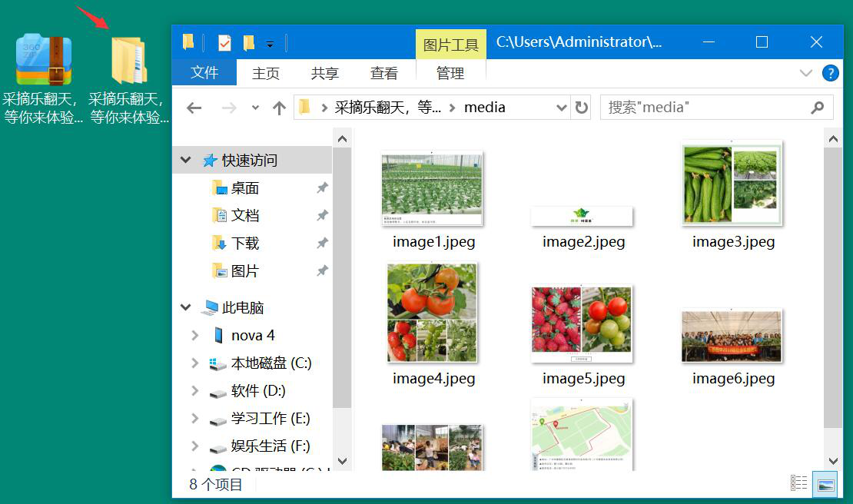853x504 pixels.
Task: Open the Customize Quick Access Toolbar dropdown
Action: click(270, 44)
